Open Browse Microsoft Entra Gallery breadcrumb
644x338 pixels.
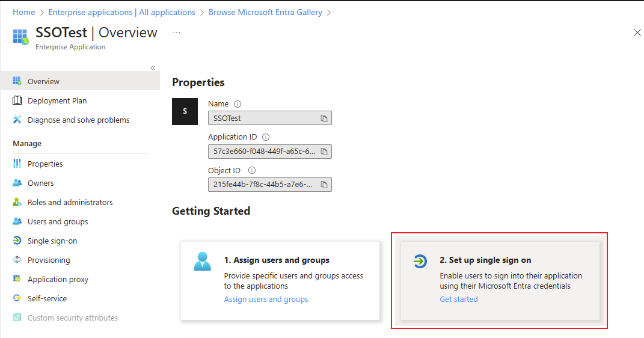point(265,12)
